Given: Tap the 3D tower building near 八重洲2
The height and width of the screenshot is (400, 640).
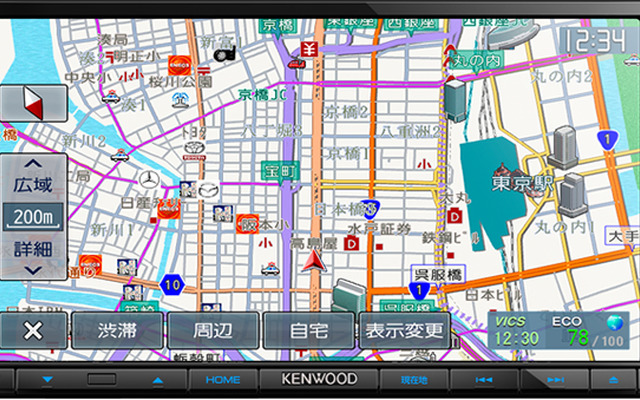Looking at the screenshot, I should click(455, 100).
